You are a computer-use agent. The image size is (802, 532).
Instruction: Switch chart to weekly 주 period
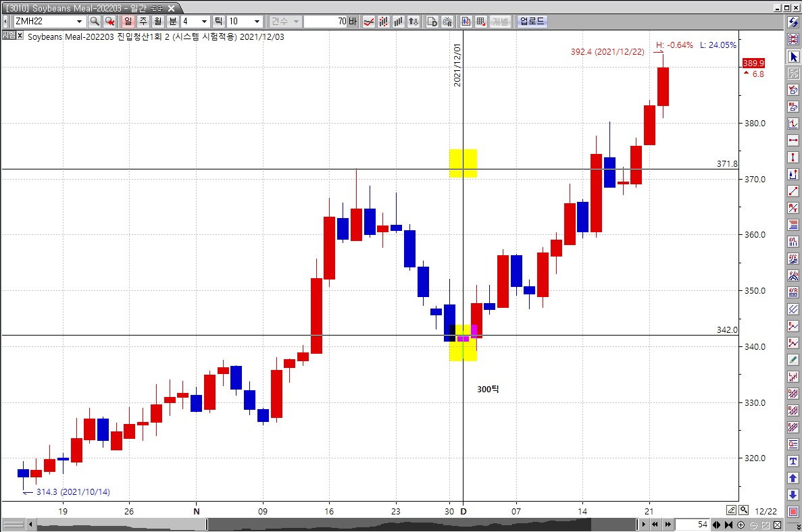pos(143,22)
